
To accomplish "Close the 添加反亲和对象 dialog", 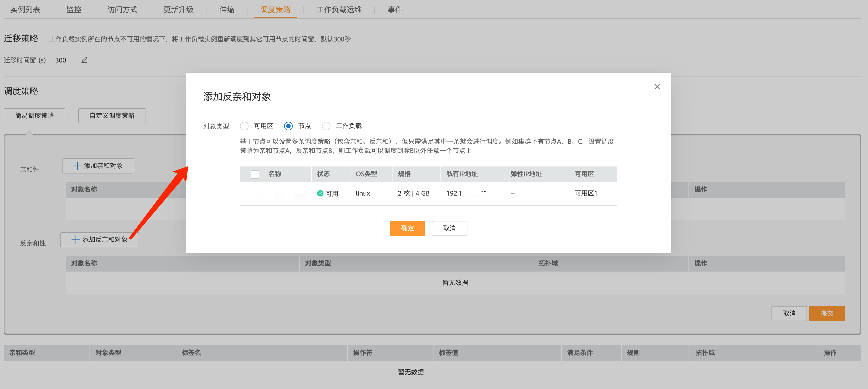I will [657, 86].
